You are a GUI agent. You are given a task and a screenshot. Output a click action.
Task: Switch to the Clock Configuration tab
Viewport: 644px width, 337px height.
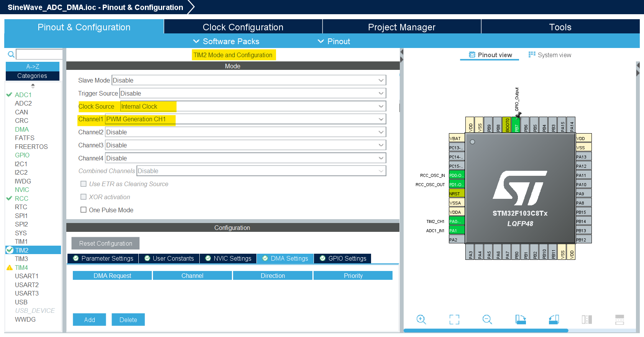click(x=243, y=27)
